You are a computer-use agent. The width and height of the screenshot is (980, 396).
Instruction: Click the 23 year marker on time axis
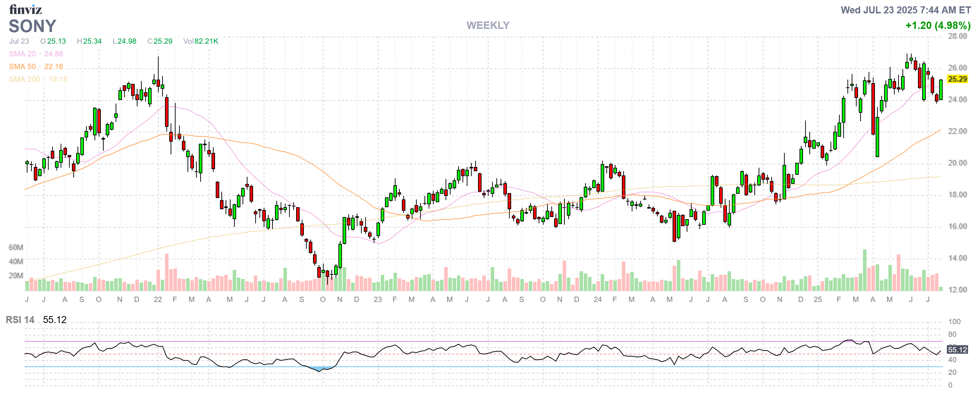(378, 299)
